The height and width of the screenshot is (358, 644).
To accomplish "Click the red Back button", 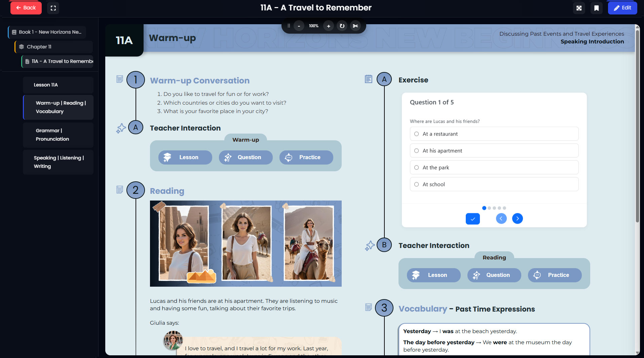I will pos(26,8).
